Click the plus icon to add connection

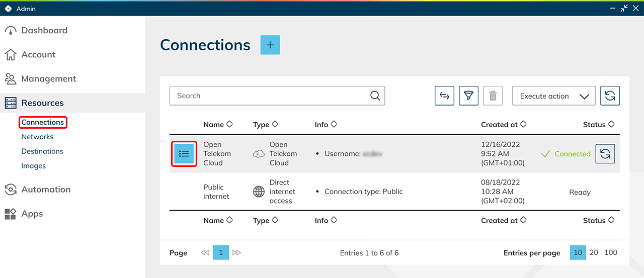click(x=270, y=45)
